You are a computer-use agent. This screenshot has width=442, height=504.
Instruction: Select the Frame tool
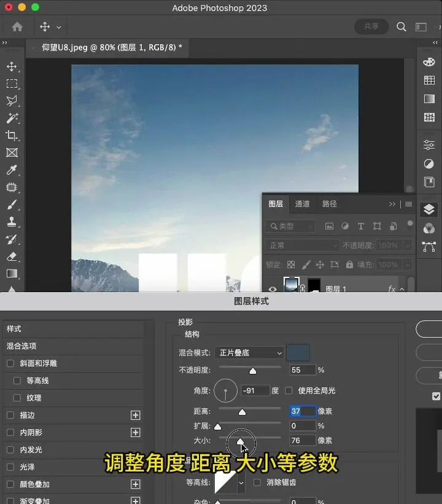[x=12, y=152]
